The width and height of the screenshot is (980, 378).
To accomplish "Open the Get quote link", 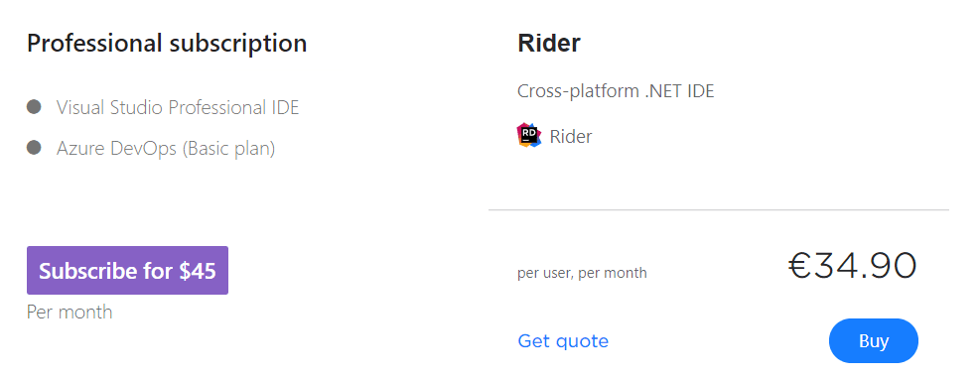I will pyautogui.click(x=563, y=341).
